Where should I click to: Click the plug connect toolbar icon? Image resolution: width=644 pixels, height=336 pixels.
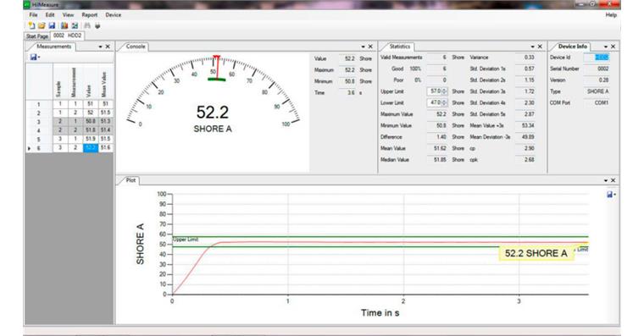97,26
